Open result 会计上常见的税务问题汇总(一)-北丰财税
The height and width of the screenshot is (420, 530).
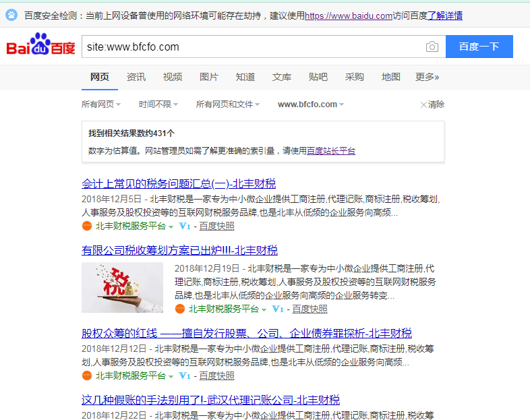[179, 183]
